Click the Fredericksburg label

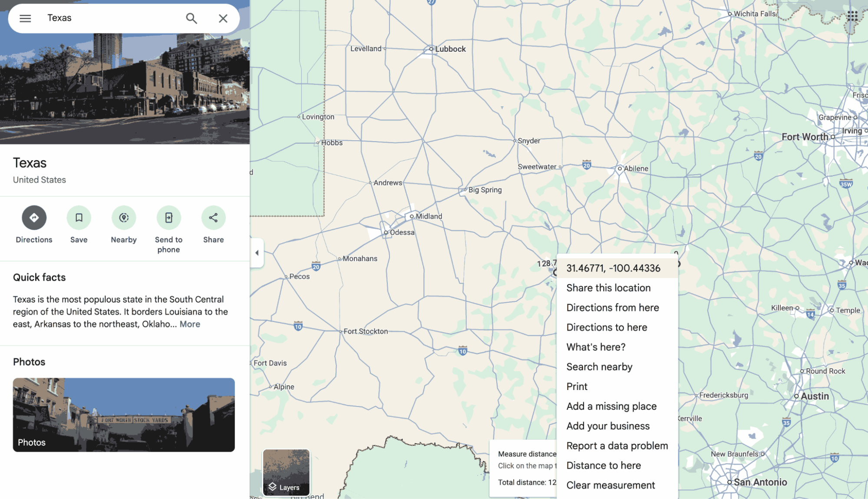click(724, 395)
